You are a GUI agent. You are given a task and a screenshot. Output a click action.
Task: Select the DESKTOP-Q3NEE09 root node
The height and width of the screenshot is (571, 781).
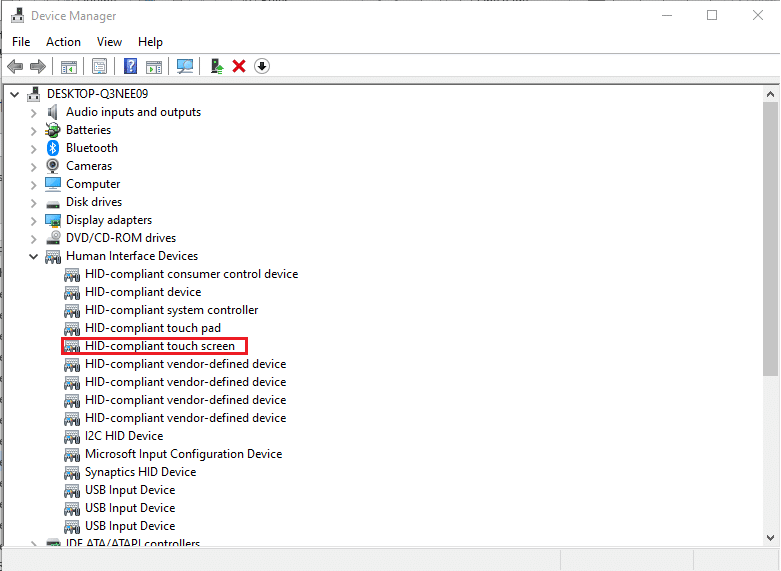coord(97,94)
